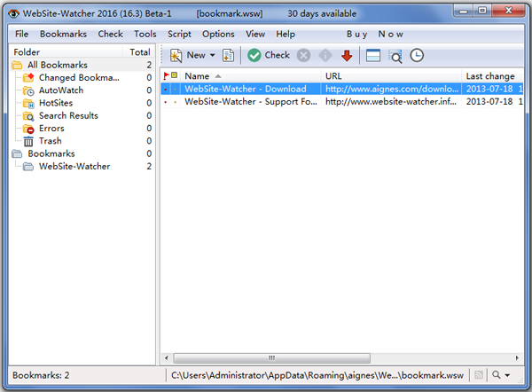Click the Search Results folder icon
This screenshot has width=532, height=392.
28,116
